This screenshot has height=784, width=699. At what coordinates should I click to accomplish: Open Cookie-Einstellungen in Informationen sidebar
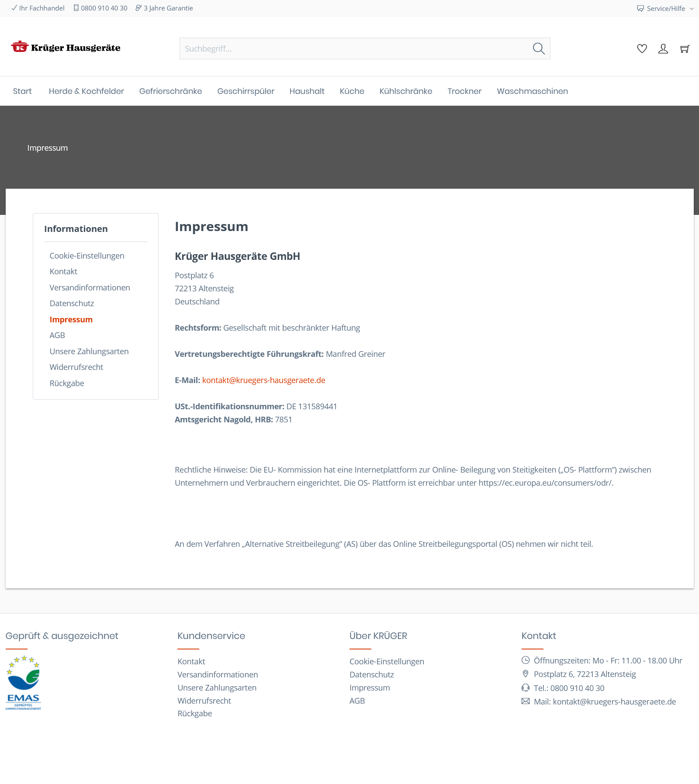87,256
